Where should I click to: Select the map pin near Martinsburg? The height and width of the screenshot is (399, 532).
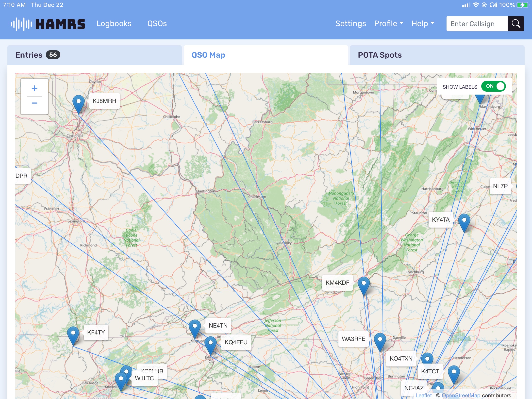480,99
